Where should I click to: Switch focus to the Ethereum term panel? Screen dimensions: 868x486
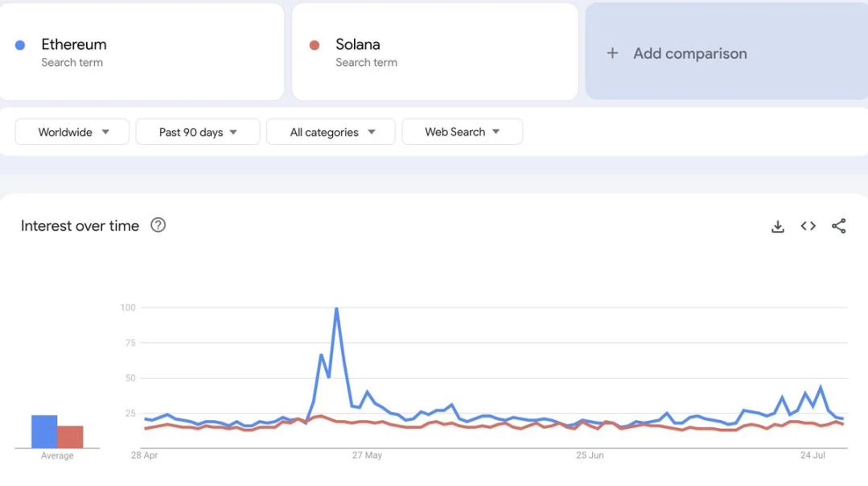click(x=142, y=51)
